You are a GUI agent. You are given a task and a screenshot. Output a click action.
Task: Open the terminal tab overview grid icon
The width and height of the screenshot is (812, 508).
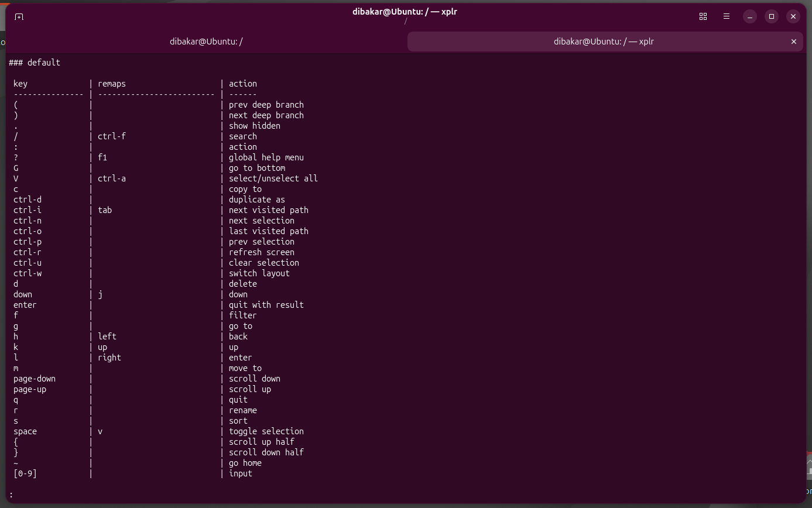coord(703,16)
